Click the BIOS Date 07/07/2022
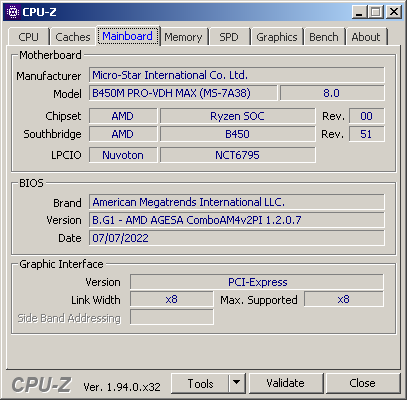The image size is (407, 400). point(237,238)
